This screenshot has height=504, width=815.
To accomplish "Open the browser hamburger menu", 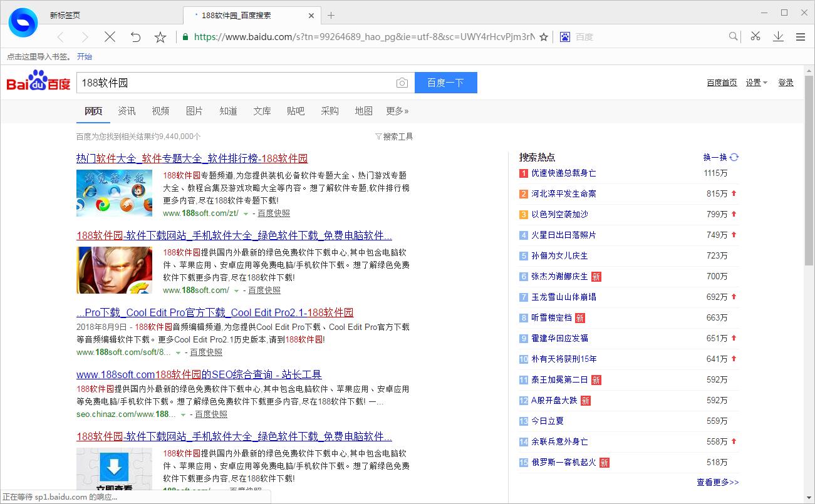I will (x=800, y=37).
